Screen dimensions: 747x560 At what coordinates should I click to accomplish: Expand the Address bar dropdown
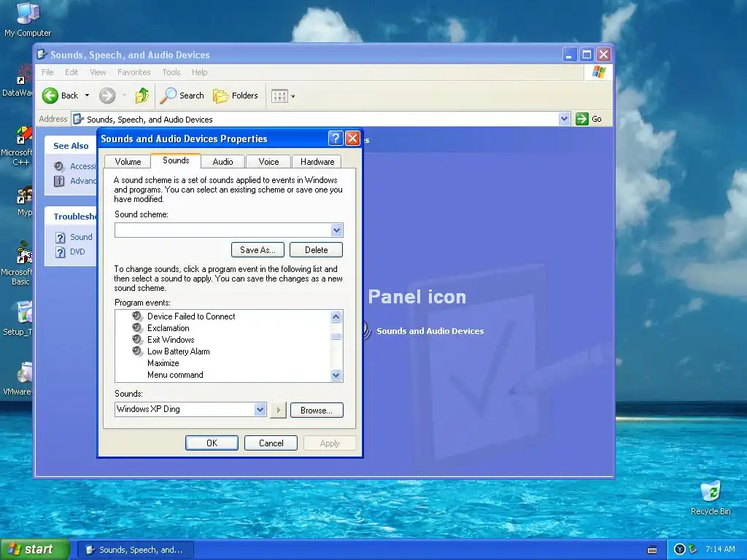[x=564, y=119]
